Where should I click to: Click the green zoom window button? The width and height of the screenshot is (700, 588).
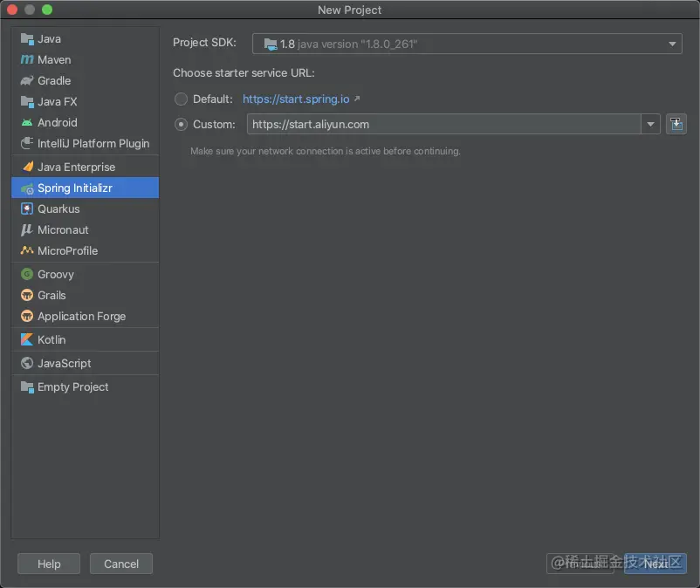[47, 10]
